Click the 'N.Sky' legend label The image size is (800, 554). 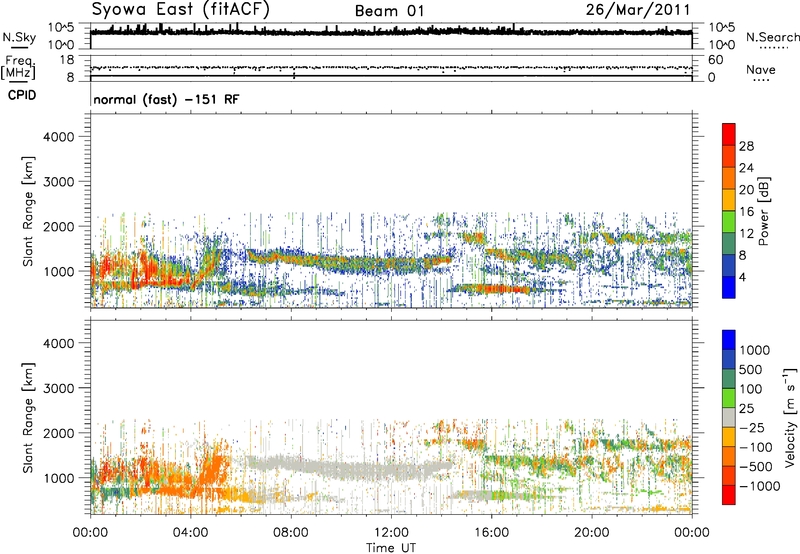click(x=19, y=37)
